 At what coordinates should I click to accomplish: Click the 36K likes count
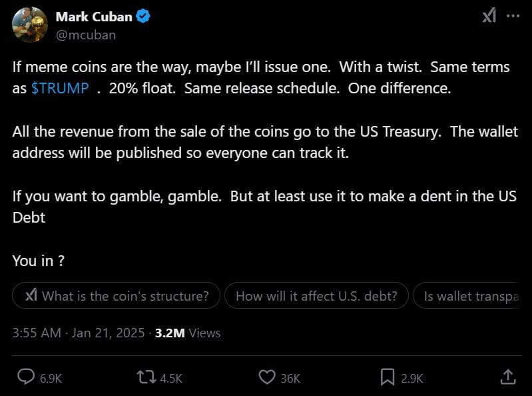(290, 378)
